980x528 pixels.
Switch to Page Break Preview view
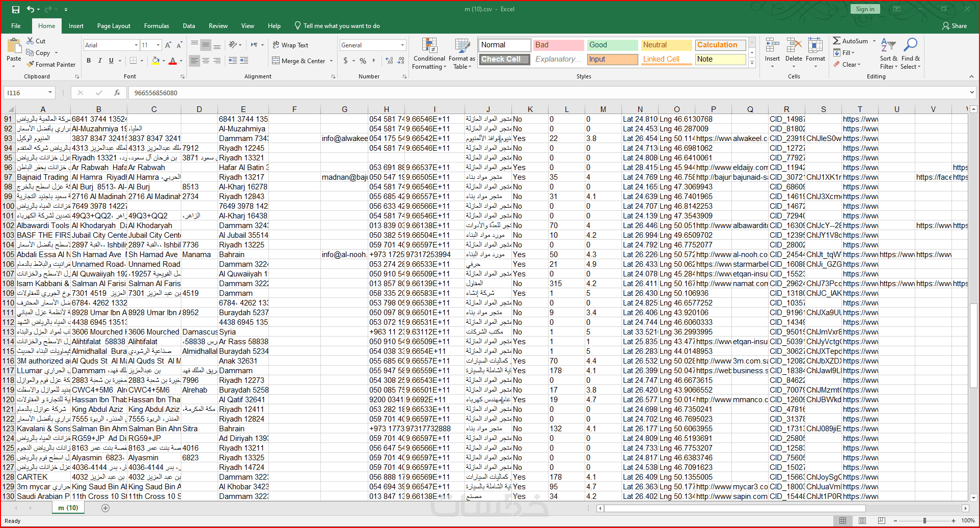pyautogui.click(x=881, y=520)
